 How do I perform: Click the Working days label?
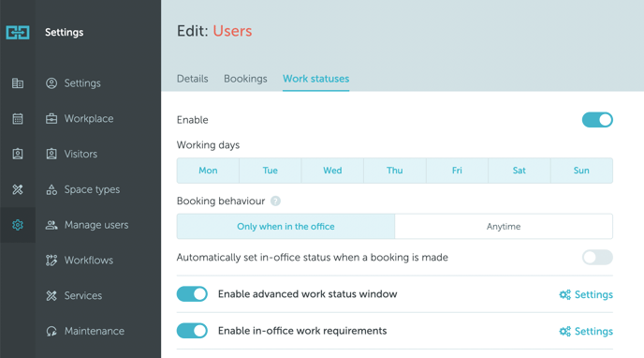(x=208, y=145)
